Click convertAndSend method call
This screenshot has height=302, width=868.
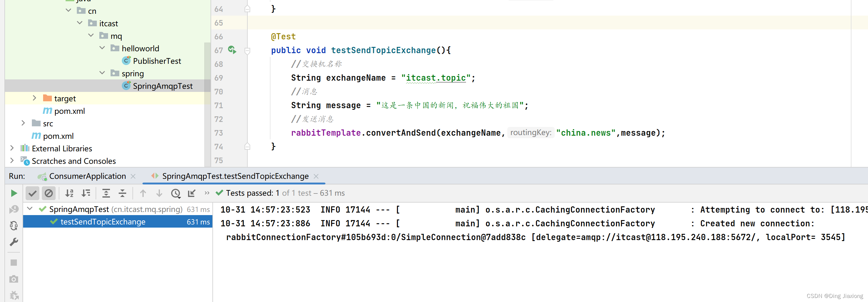[401, 133]
